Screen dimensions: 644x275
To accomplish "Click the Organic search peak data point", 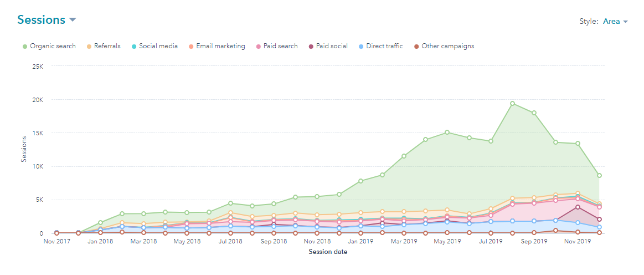I will point(513,103).
